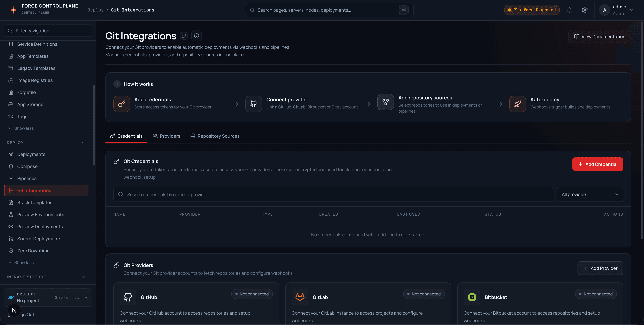
Task: Click the Add credentials key icon
Action: [x=121, y=104]
